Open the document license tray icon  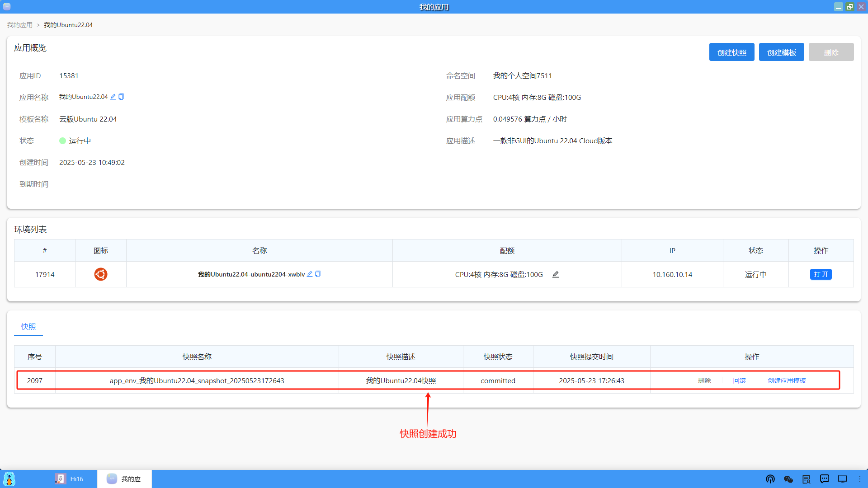point(807,479)
